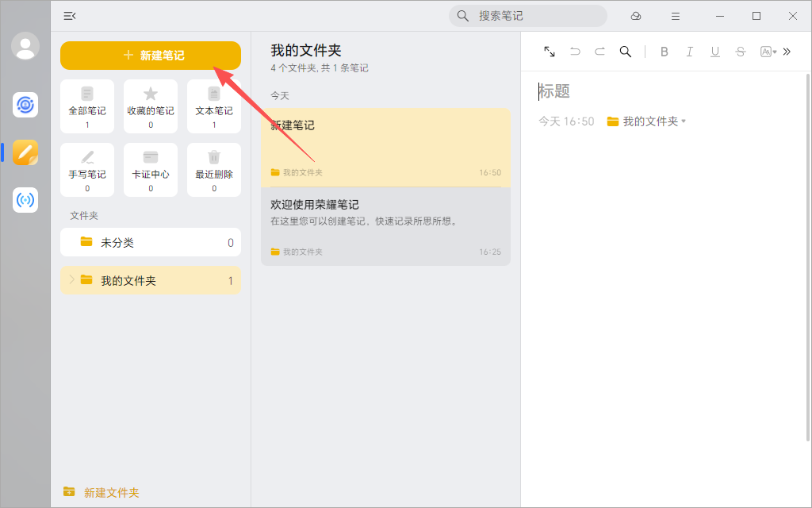Click the cloud sync icon
812x508 pixels.
pos(636,16)
